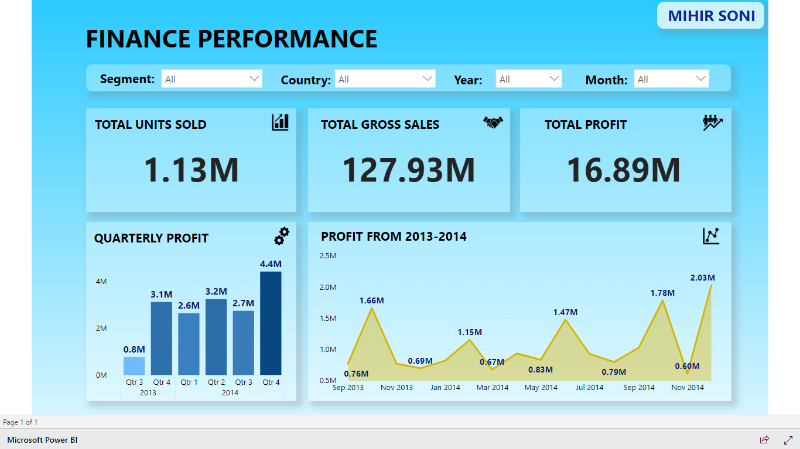Select the Qtr 3 2013 bar showing 0.8M
The height and width of the screenshot is (449, 800).
134,365
